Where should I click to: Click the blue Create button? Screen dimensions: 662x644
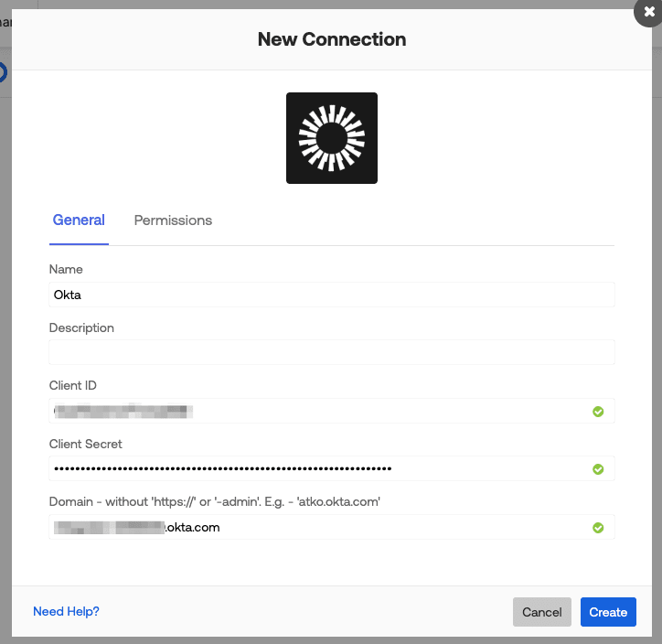(608, 612)
